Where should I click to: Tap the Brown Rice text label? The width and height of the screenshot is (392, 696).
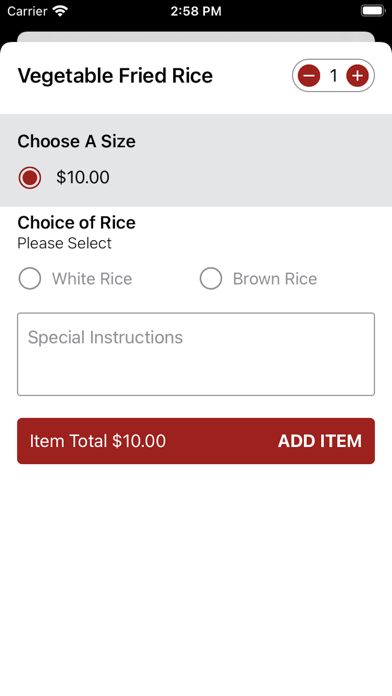coord(275,279)
